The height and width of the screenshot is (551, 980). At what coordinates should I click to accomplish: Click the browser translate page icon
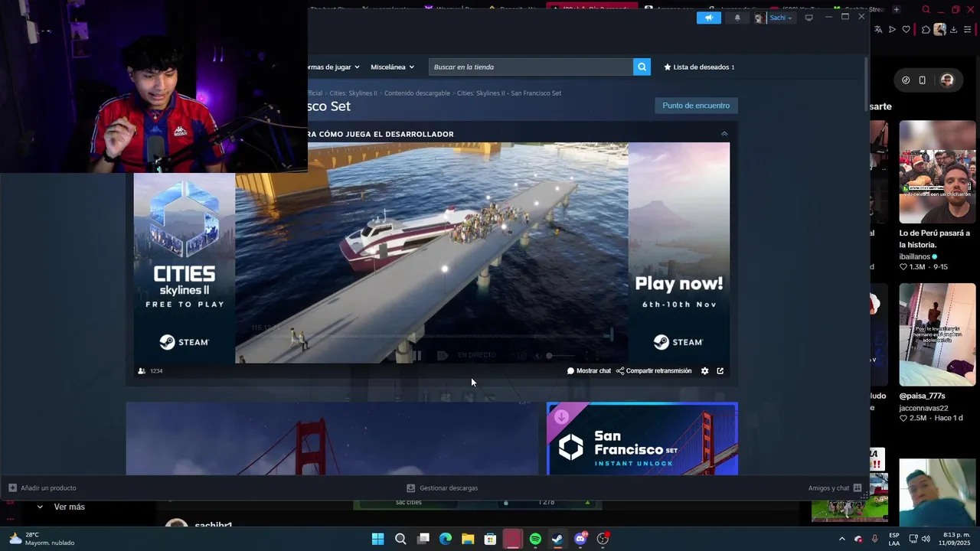click(878, 30)
